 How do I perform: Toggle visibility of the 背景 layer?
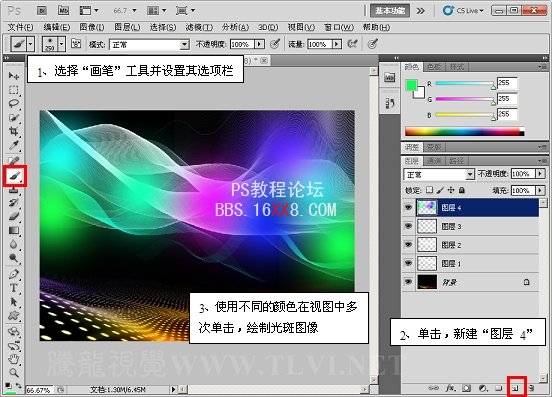click(408, 282)
